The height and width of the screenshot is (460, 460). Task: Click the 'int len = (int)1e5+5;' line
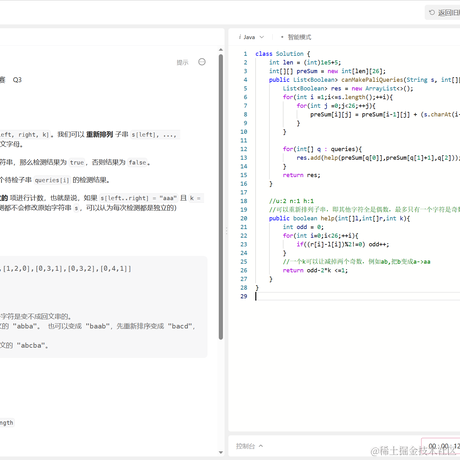[x=305, y=62]
